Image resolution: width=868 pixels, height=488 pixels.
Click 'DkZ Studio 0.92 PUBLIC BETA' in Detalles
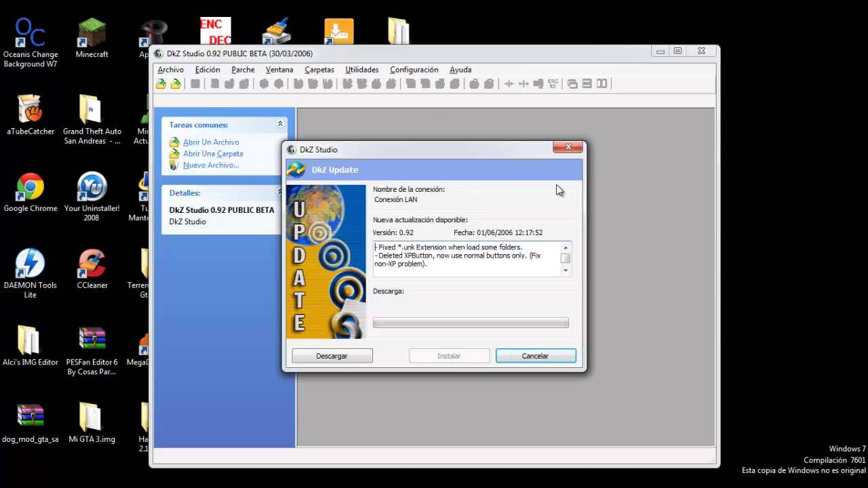pyautogui.click(x=222, y=210)
